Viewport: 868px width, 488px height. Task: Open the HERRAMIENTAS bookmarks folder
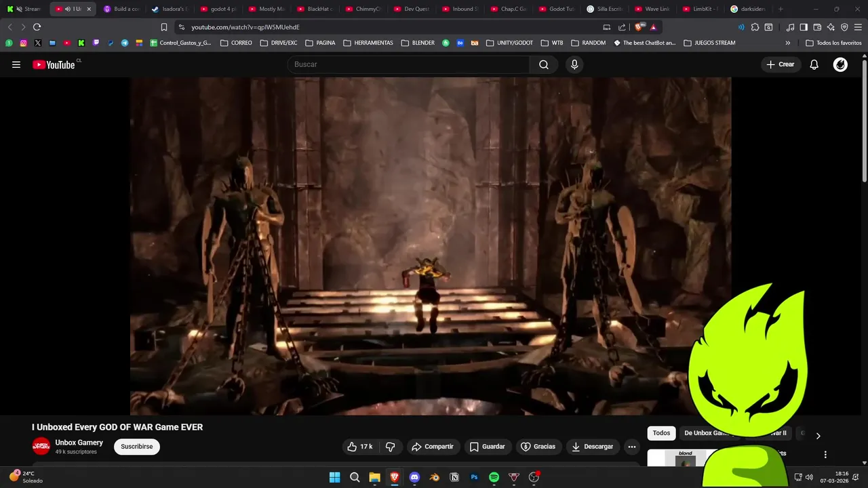tap(368, 43)
